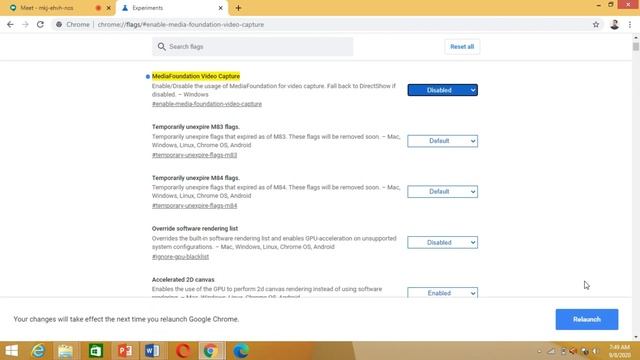Open #ignore-gpu-blacklist link
The image size is (640, 360).
tap(180, 257)
